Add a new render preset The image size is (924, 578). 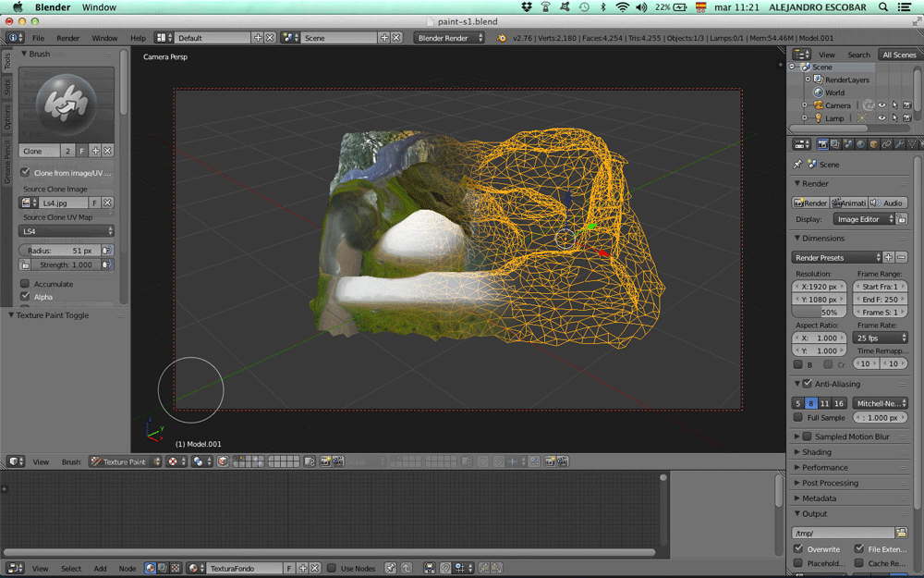pos(888,257)
